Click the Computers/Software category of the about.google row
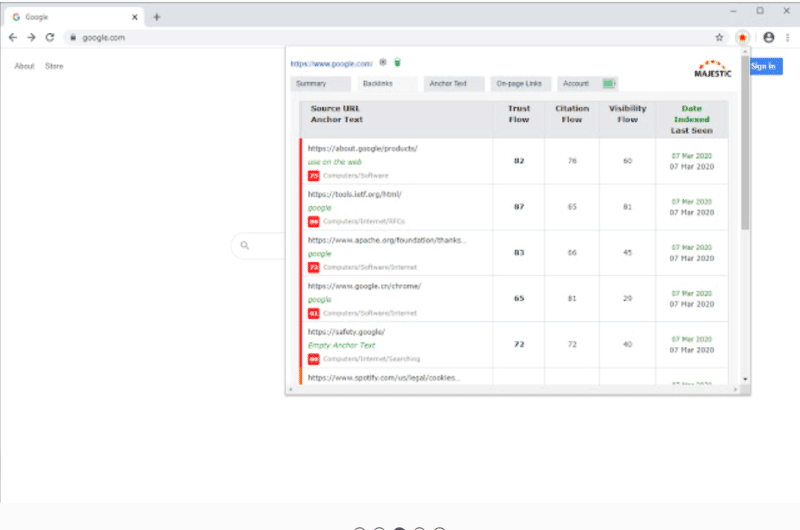This screenshot has height=530, width=800. tap(356, 175)
